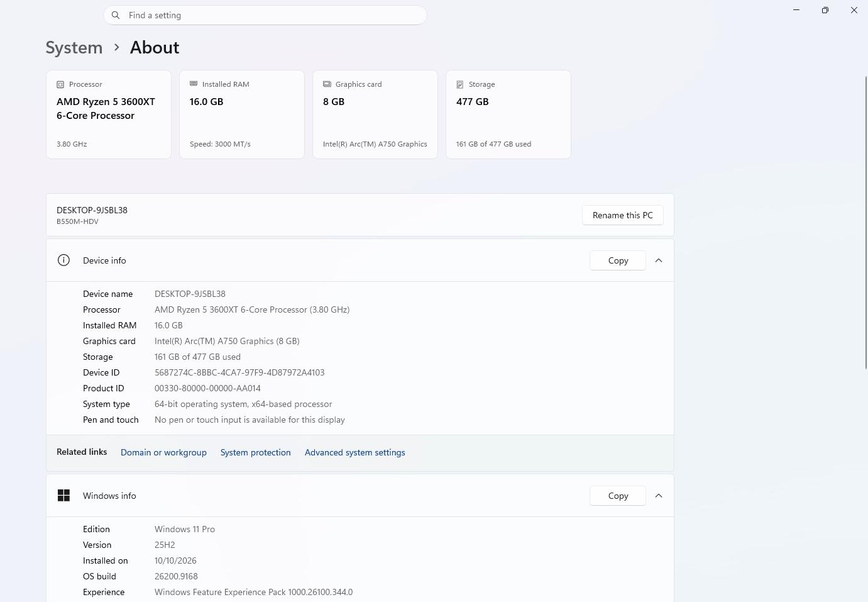Click the Windows logo icon
Image resolution: width=868 pixels, height=602 pixels.
(63, 496)
